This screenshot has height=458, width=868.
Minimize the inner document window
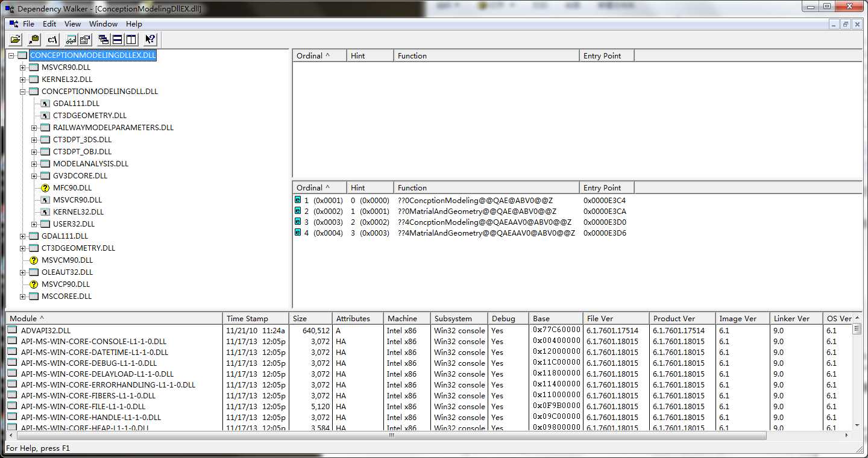pos(834,24)
